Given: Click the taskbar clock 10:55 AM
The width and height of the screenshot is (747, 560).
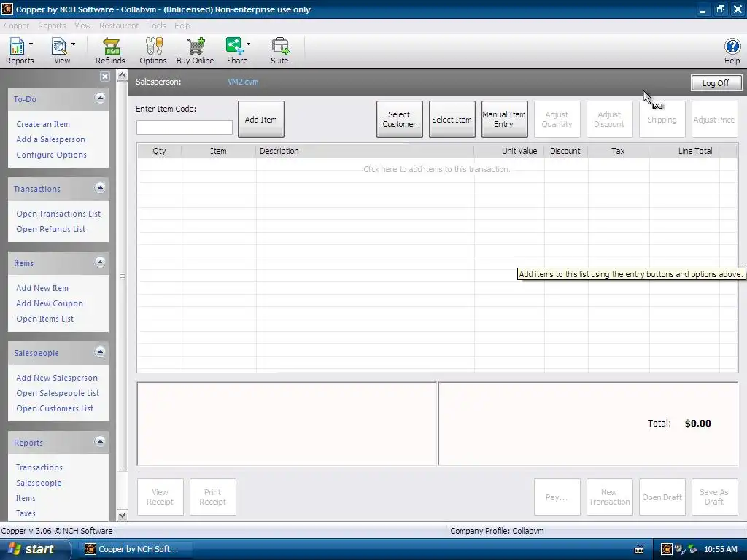Looking at the screenshot, I should [x=720, y=549].
